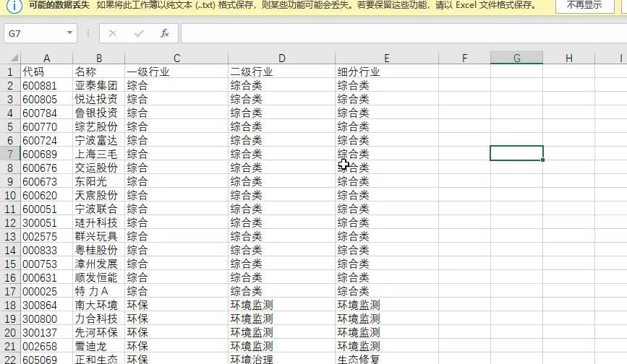This screenshot has width=627, height=364.
Task: Click cell 悦达投资
Action: click(x=99, y=99)
